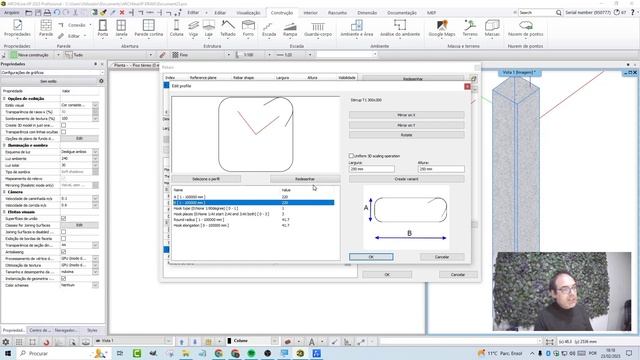640x360 pixels.
Task: Select the Porta door tool
Action: tap(103, 28)
